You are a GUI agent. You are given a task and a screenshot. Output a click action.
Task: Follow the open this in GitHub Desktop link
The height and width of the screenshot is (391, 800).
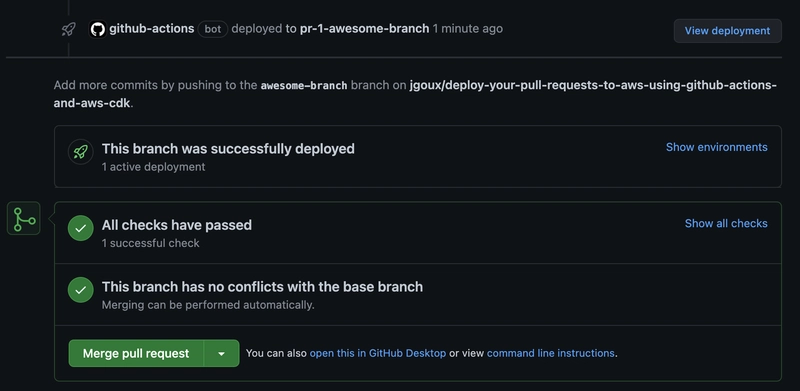378,353
